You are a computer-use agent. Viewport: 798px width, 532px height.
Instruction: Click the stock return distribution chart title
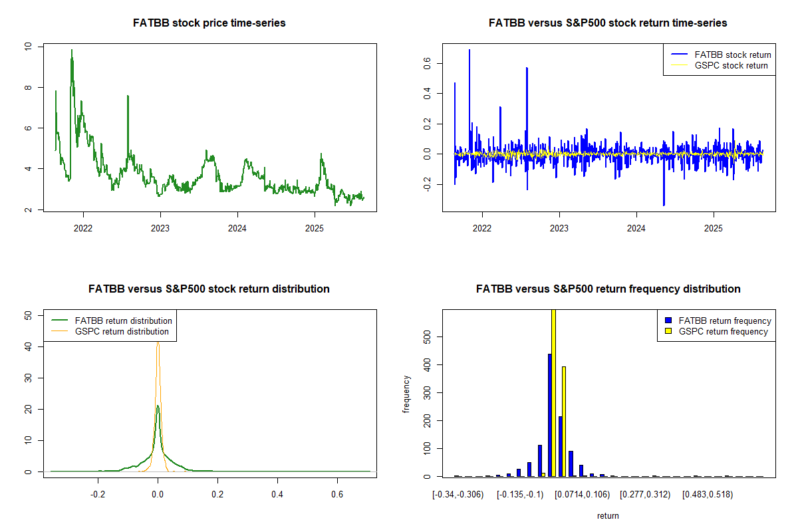point(209,289)
